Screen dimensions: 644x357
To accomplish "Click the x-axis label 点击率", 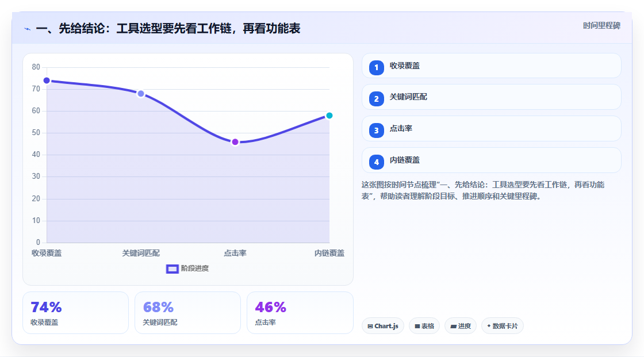I will click(235, 253).
